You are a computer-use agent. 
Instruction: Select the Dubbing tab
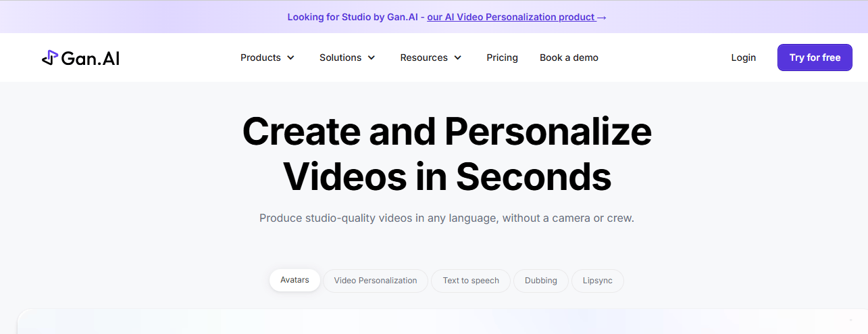(540, 281)
